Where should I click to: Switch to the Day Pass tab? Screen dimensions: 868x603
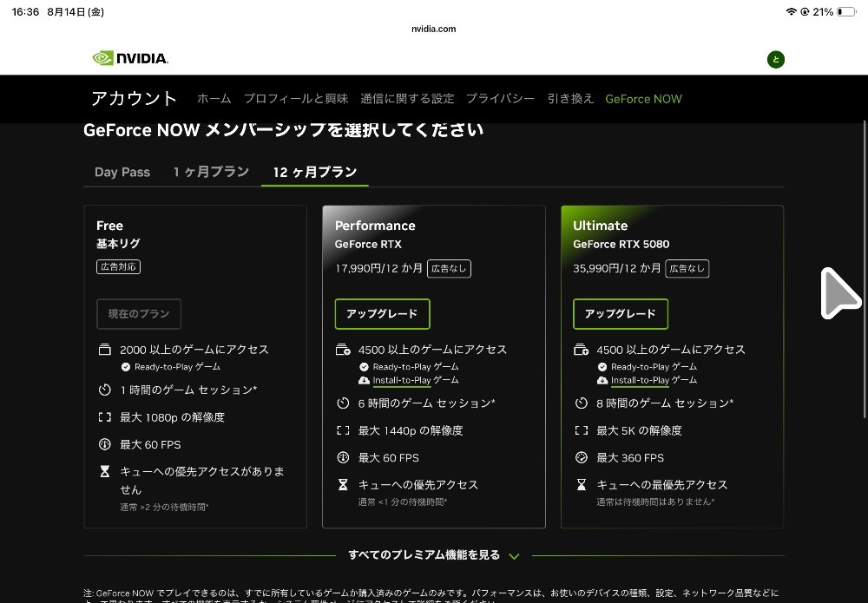click(122, 172)
